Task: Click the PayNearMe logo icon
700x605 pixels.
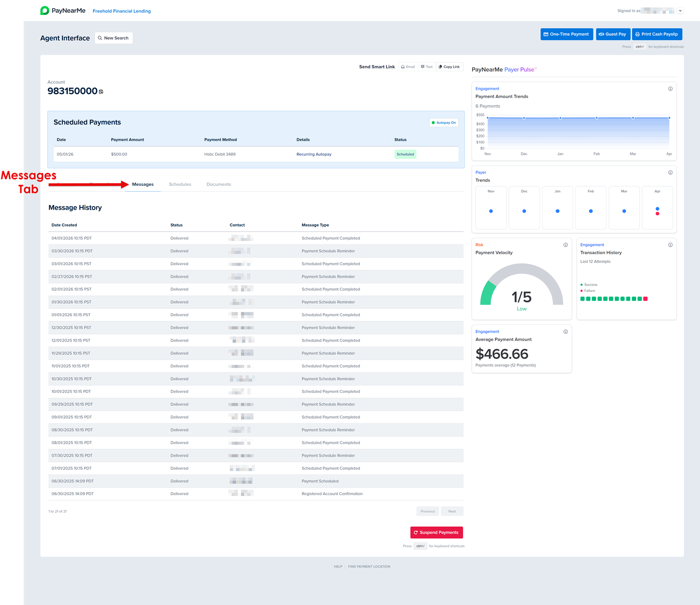Action: [45, 10]
